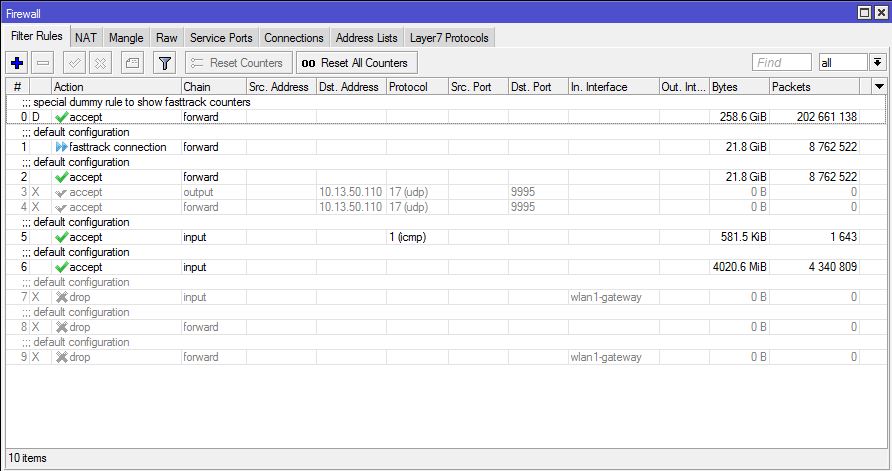
Task: Open column chooser dropdown at table header
Action: coord(879,86)
